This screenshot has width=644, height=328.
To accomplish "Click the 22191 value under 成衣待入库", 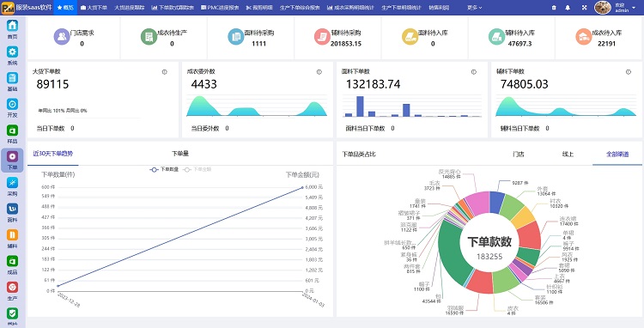I will click(606, 44).
